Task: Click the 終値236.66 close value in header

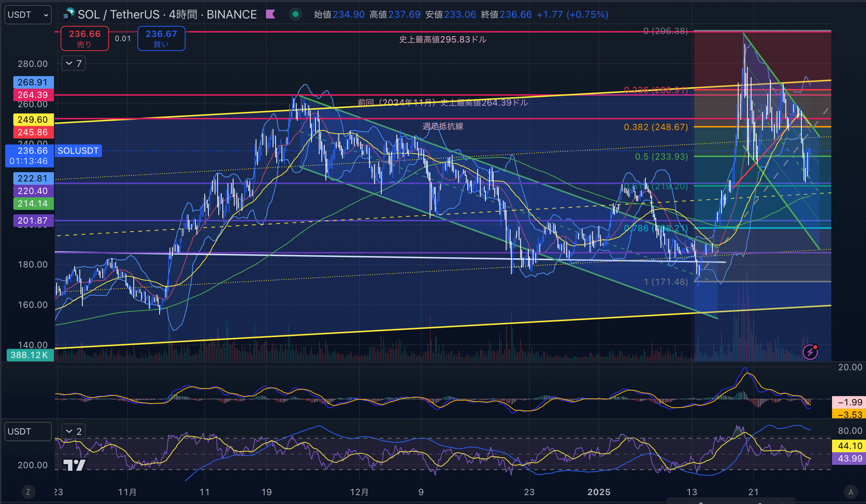Action: click(506, 14)
